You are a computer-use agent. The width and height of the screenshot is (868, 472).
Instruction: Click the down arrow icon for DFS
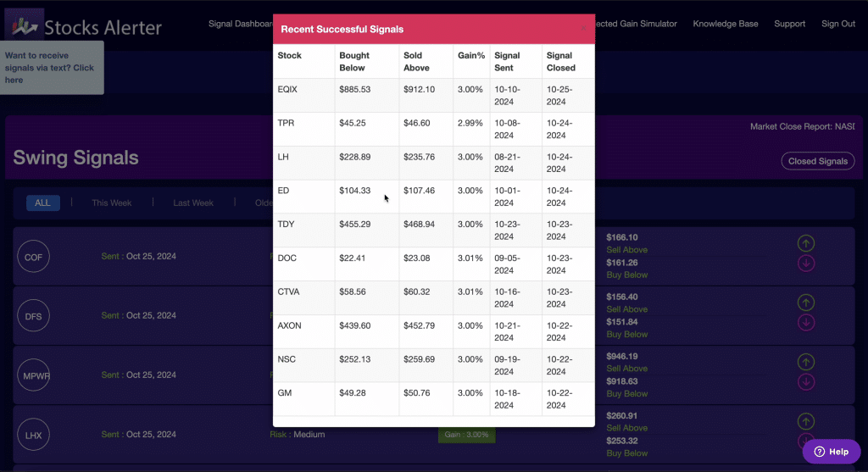[806, 323]
